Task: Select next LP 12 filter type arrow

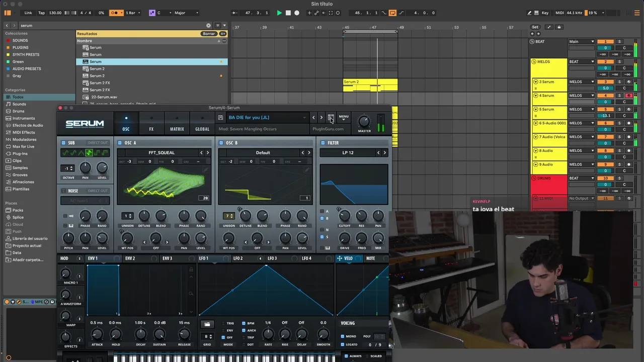Action: tap(385, 153)
